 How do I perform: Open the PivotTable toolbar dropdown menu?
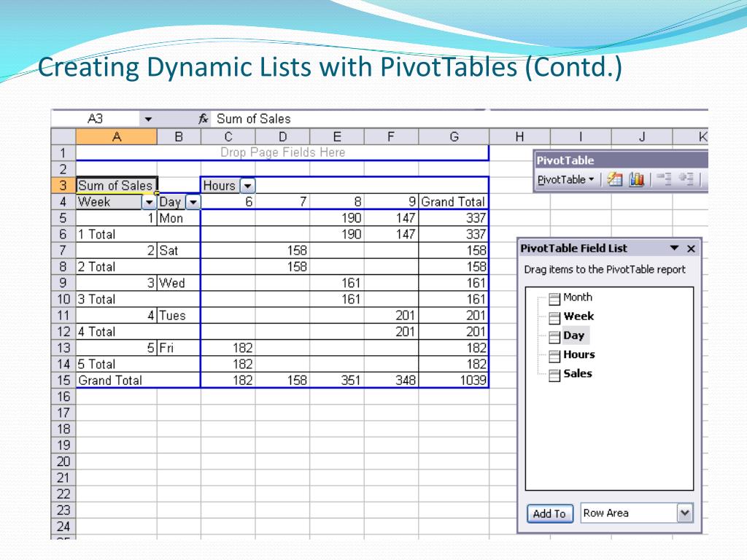[x=566, y=179]
